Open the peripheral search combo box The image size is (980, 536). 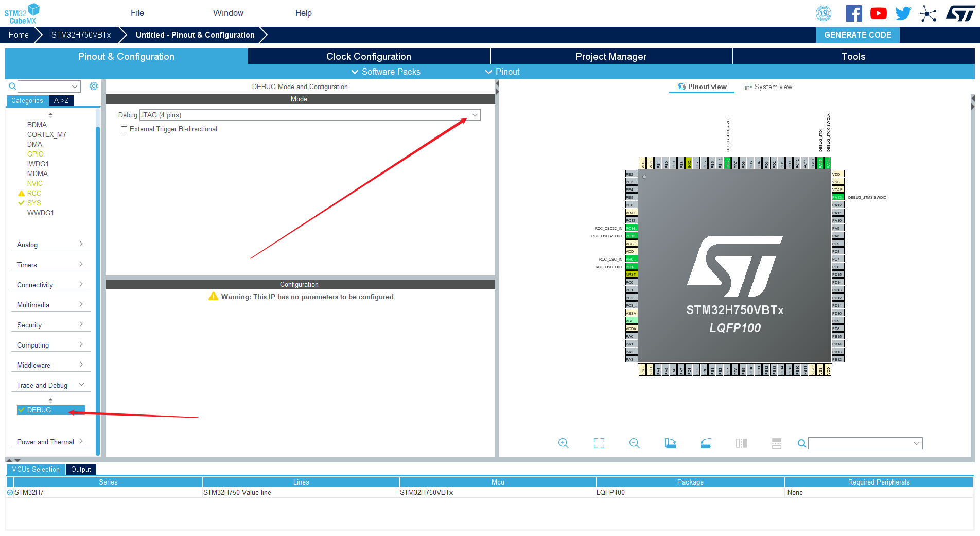49,86
